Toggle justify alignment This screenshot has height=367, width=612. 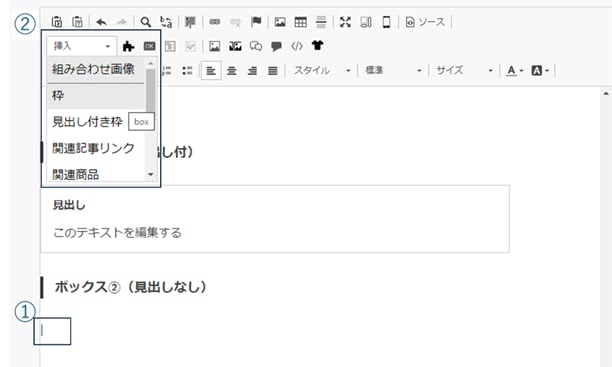tap(273, 71)
